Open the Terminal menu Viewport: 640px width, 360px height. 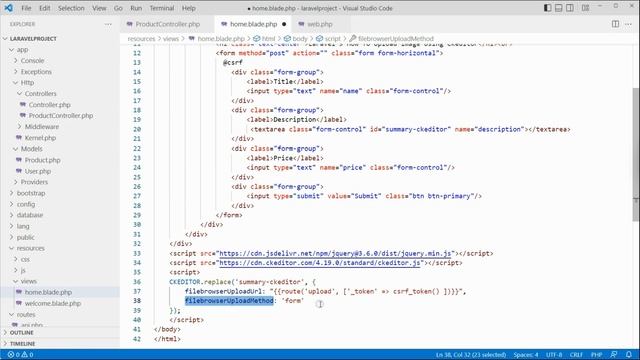(162, 8)
